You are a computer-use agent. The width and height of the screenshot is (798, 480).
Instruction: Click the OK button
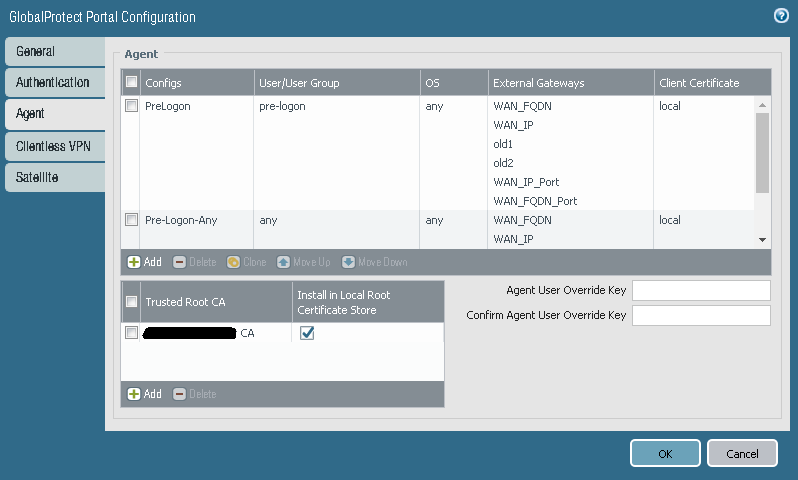665,453
